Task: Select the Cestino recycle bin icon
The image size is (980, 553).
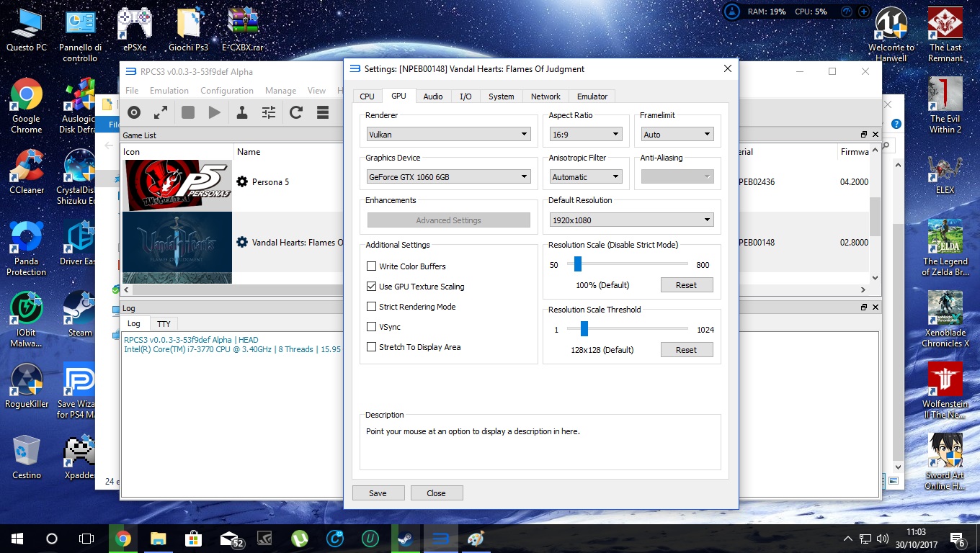Action: 27,458
